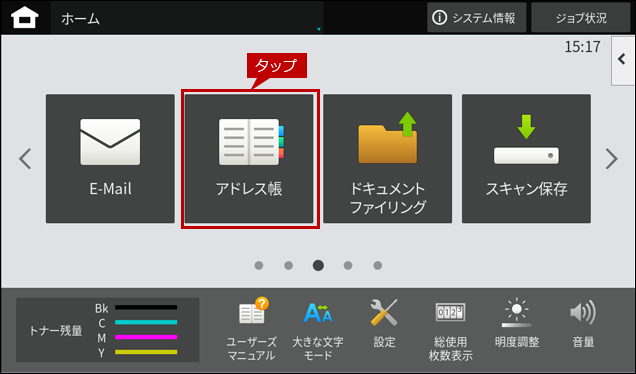This screenshot has height=374, width=636.
Task: Go to previous home page with left arrow
Action: pos(25,159)
